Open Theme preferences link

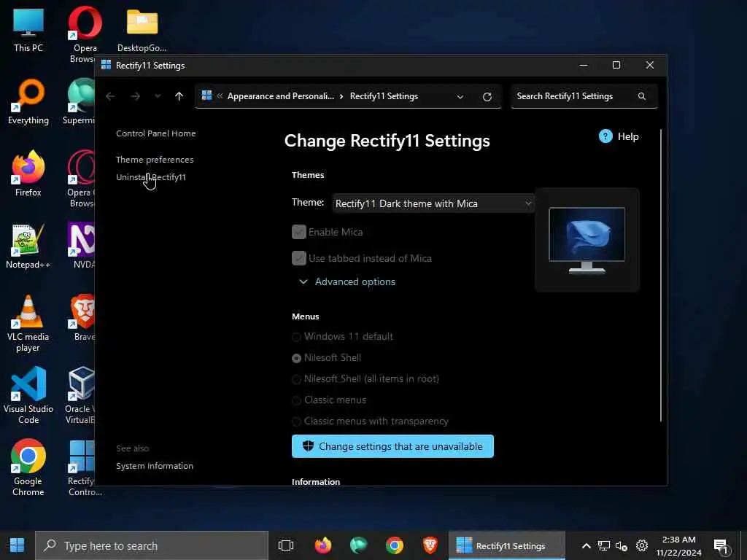pos(155,160)
